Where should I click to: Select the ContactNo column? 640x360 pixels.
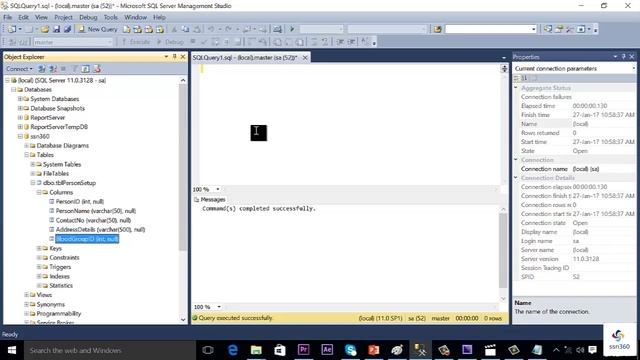pos(93,220)
